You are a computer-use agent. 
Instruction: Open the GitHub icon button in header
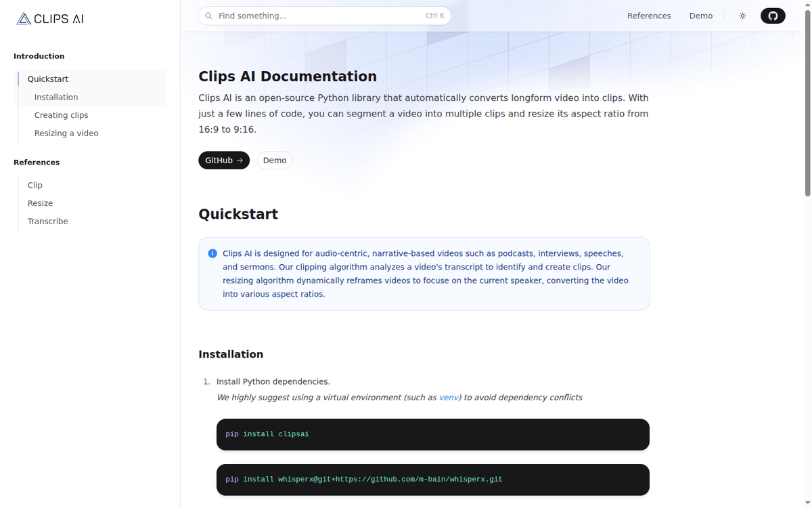(x=773, y=16)
